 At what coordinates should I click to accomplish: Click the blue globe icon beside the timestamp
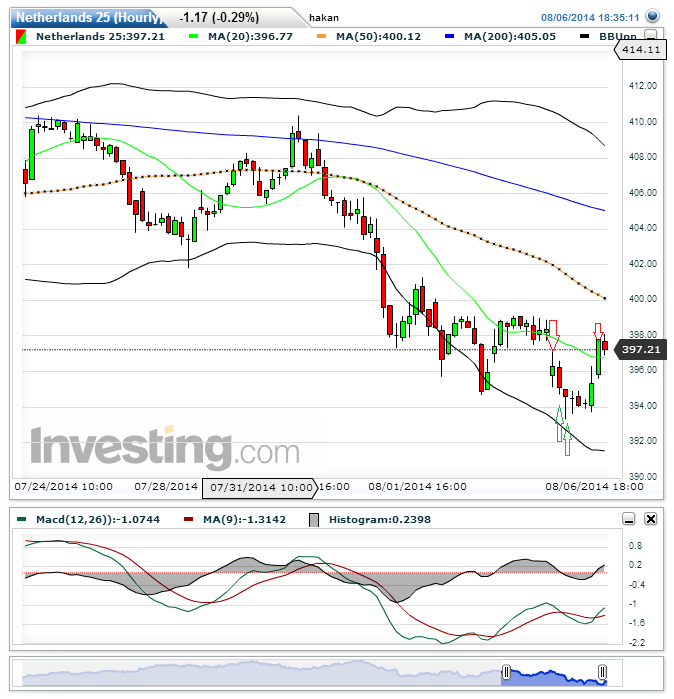point(653,16)
